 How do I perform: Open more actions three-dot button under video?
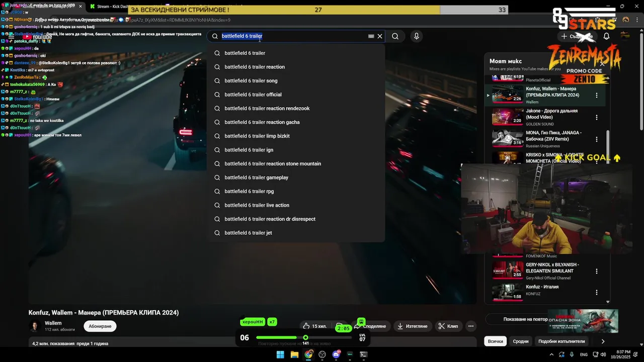click(471, 326)
